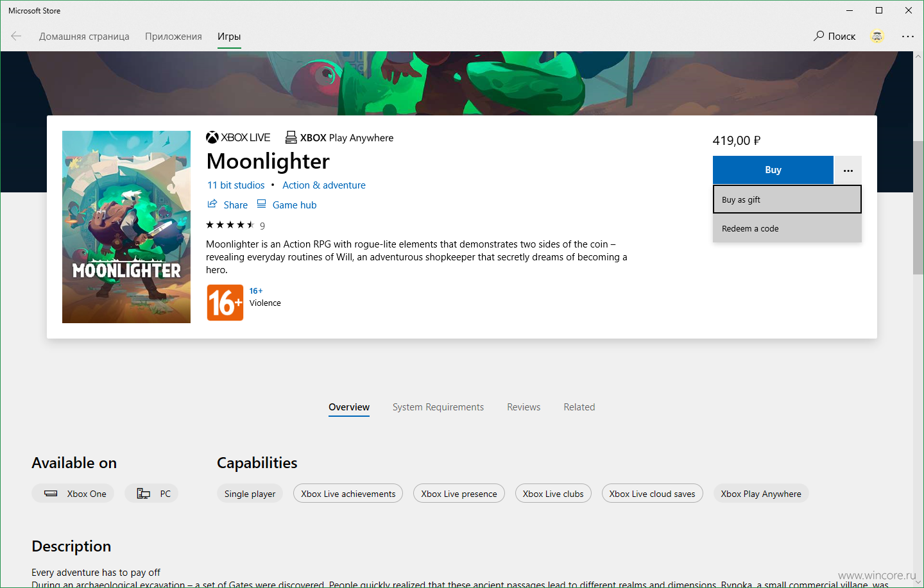Minimize the Microsoft Store window

point(850,10)
